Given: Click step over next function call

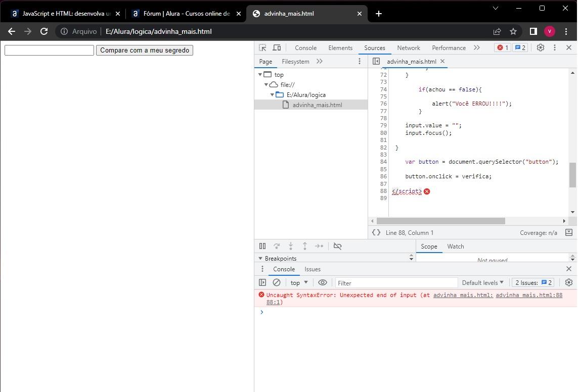Looking at the screenshot, I should click(277, 246).
